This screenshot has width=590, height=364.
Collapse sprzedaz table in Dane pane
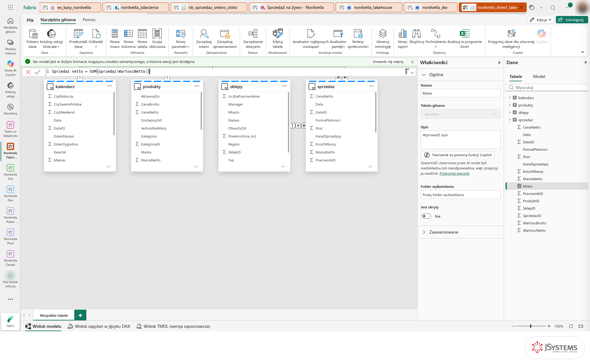pos(510,120)
